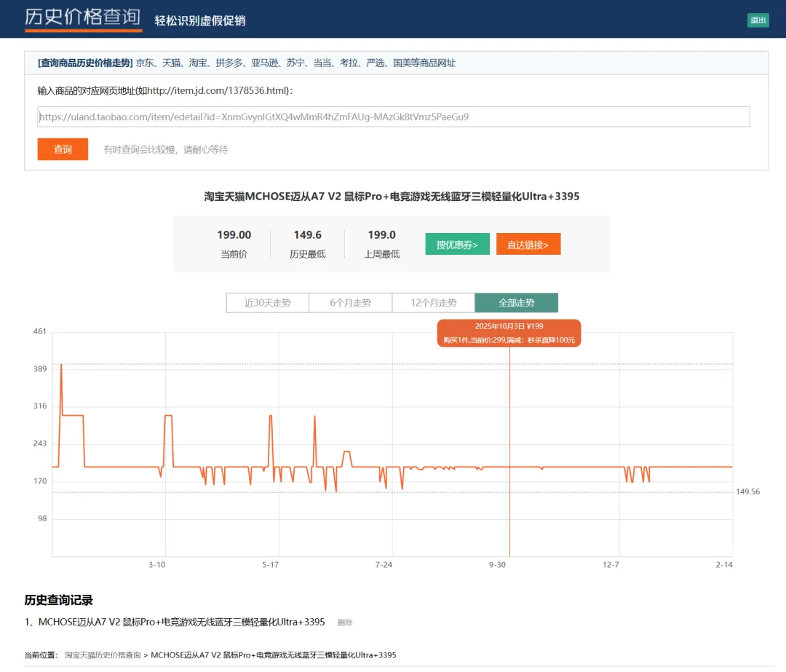Viewport: 786px width, 672px height.
Task: Click the 98 price axis label
Action: [42, 518]
